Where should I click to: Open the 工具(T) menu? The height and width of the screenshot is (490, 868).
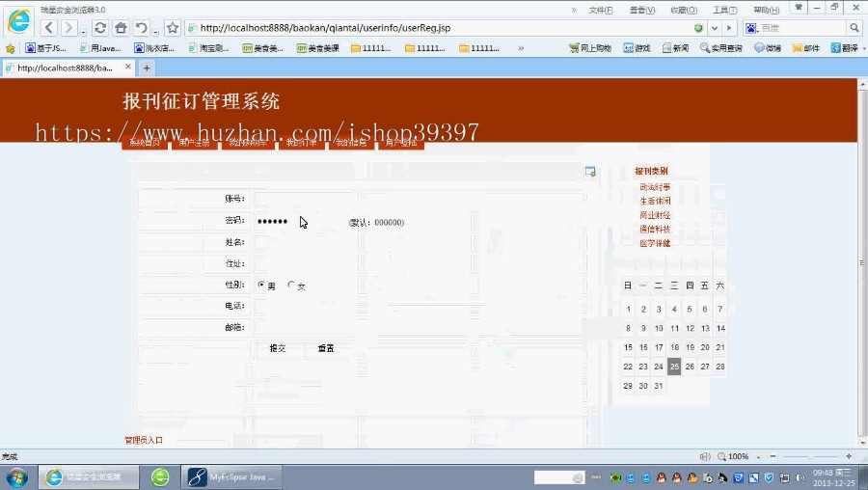coord(724,10)
